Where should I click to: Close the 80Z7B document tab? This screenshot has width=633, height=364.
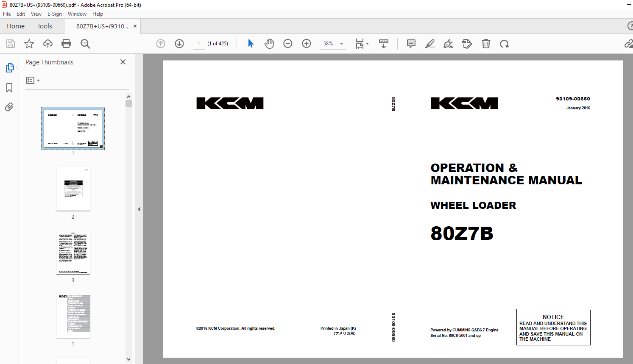click(135, 26)
